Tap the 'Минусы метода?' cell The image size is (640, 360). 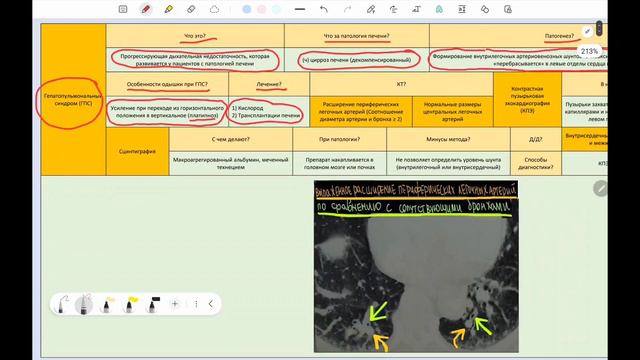(x=448, y=139)
